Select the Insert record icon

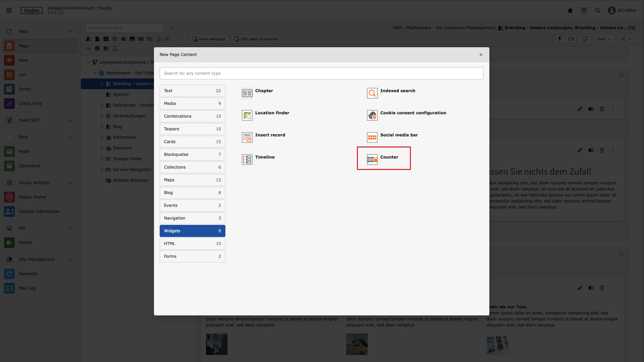coord(247,137)
